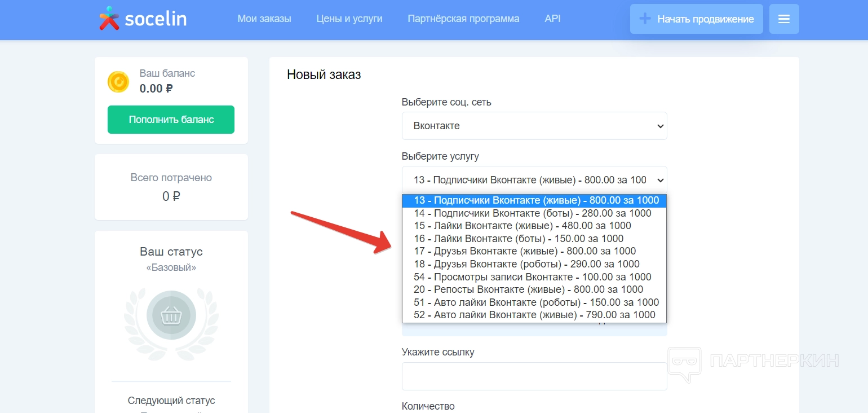The width and height of the screenshot is (868, 413).
Task: Click the Всего потрачено 0 ₽ value
Action: (171, 196)
